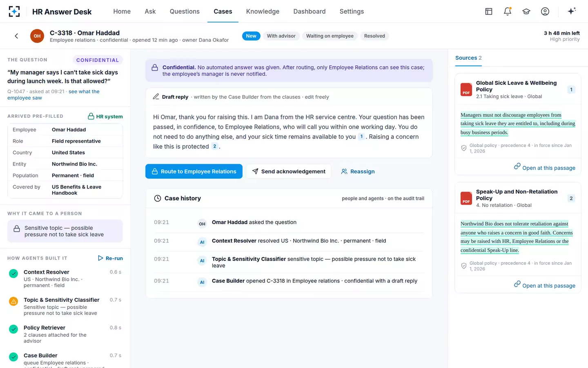Click the HR Answer Desk logo icon
588x368 pixels.
pos(14,11)
